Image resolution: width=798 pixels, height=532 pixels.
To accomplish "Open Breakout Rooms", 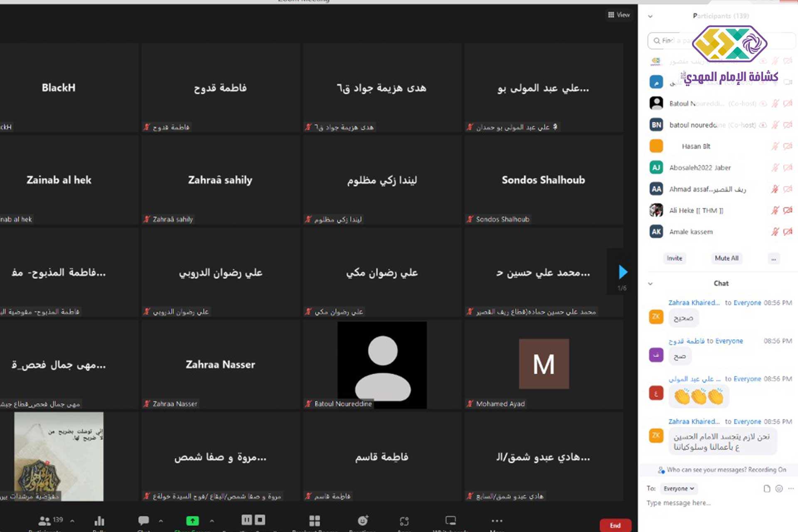I will click(x=315, y=521).
